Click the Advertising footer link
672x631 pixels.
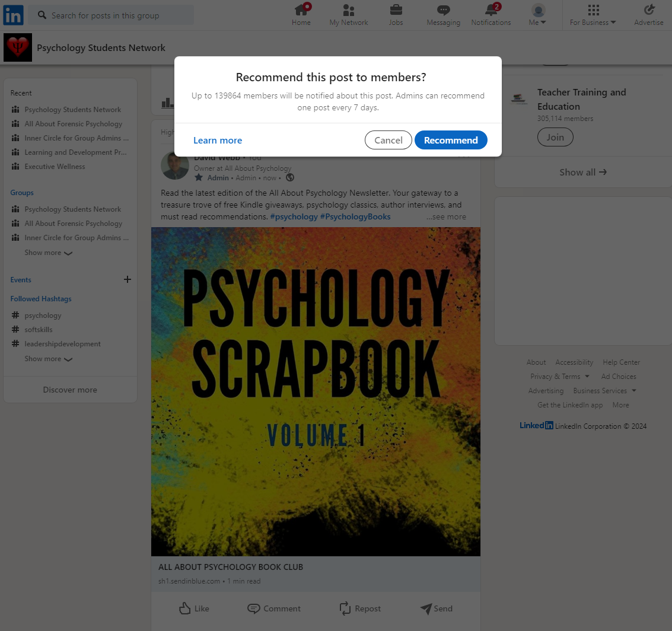coord(546,390)
